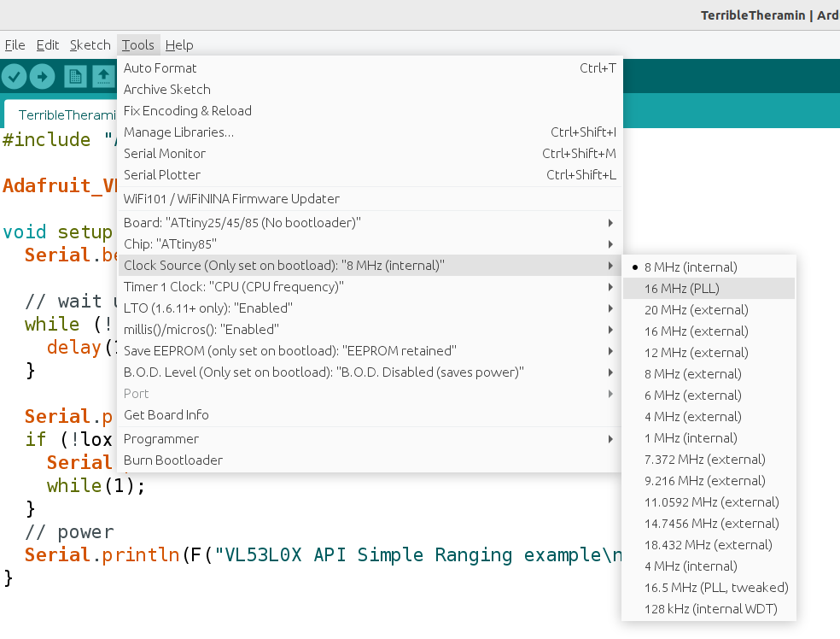
Task: Click the New sketch toolbar icon
Action: click(76, 77)
